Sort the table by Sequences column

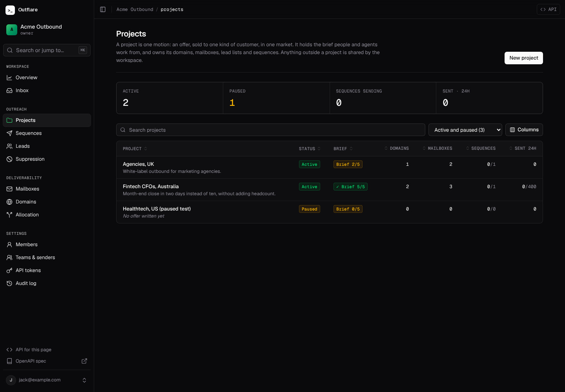pyautogui.click(x=481, y=149)
